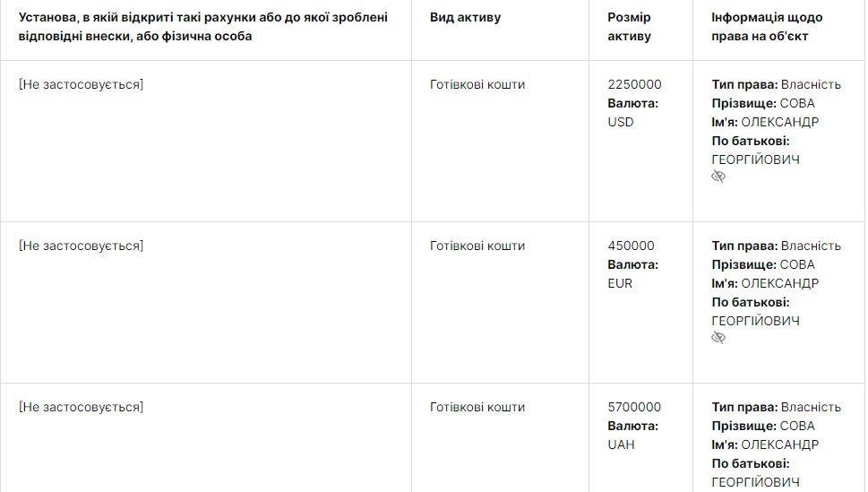Click 'Готівкові кошти' in the 5700000 row
Viewport: 868px width, 492px height.
477,407
